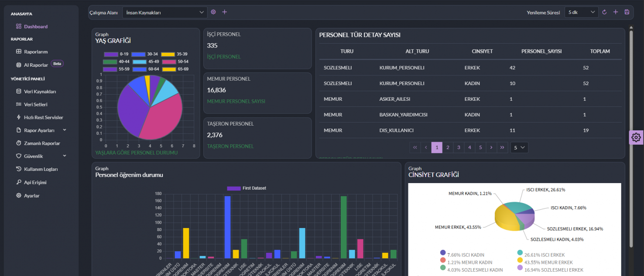Open the İnsan Kaynakları workspace dropdown

coord(164,12)
